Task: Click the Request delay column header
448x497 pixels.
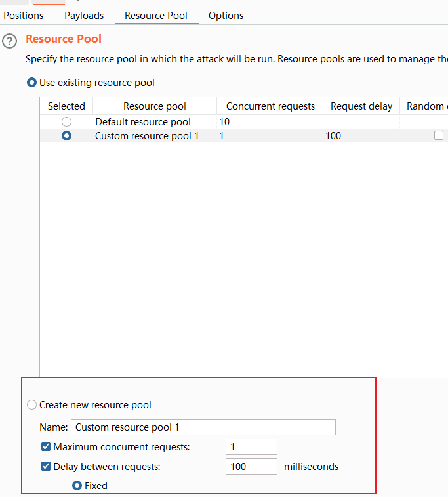Action: 361,106
